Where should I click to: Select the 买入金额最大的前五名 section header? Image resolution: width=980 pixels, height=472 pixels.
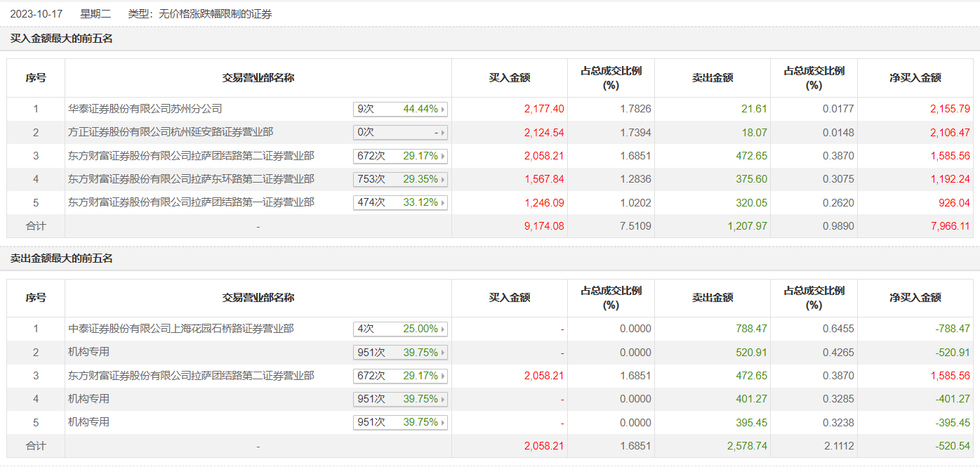(x=62, y=39)
